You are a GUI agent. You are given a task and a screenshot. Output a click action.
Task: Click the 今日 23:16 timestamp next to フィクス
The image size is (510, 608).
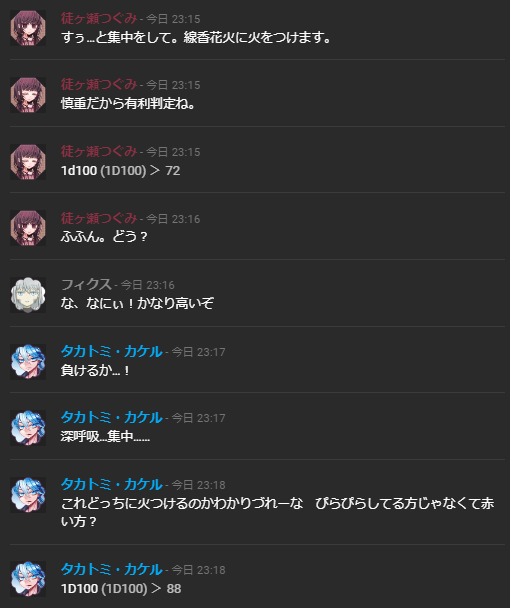coord(148,285)
